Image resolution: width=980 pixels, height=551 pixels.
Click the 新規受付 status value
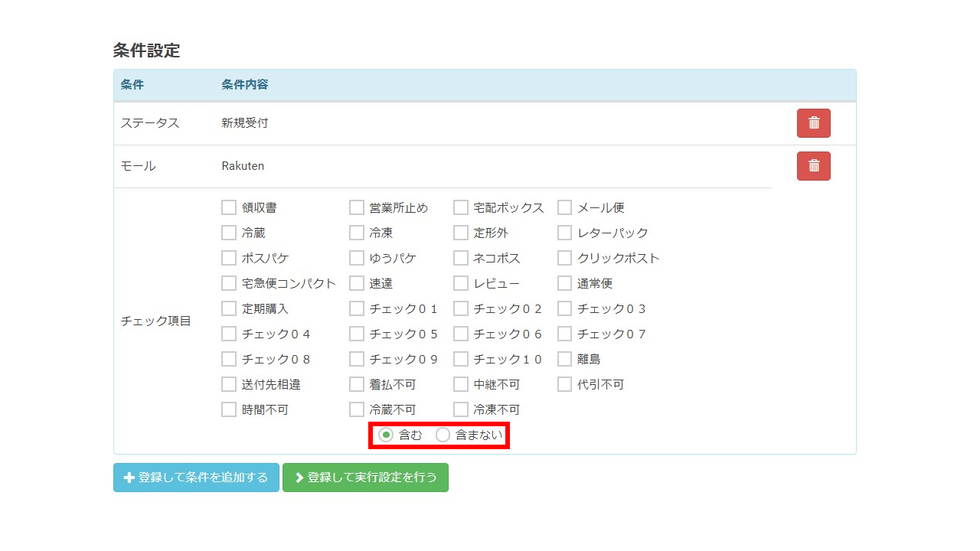pos(245,123)
